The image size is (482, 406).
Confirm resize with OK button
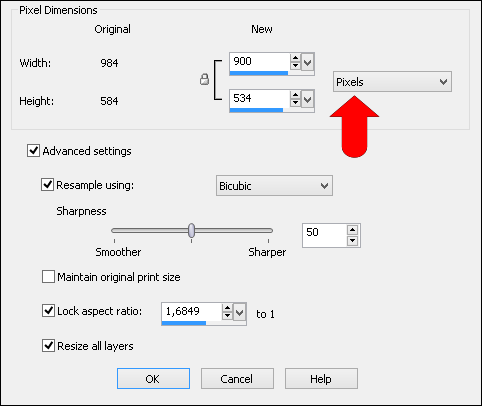click(x=153, y=379)
